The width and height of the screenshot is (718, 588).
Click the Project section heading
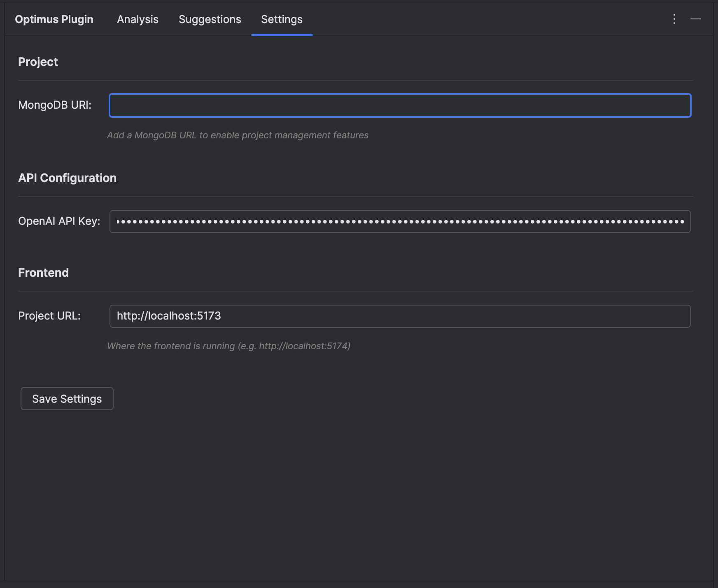(x=38, y=62)
